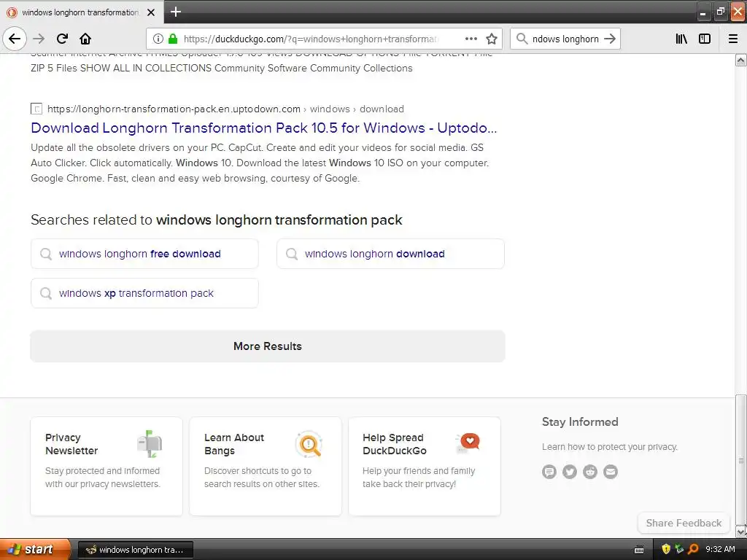Click the on-screen keyboard tray icon

(x=639, y=550)
